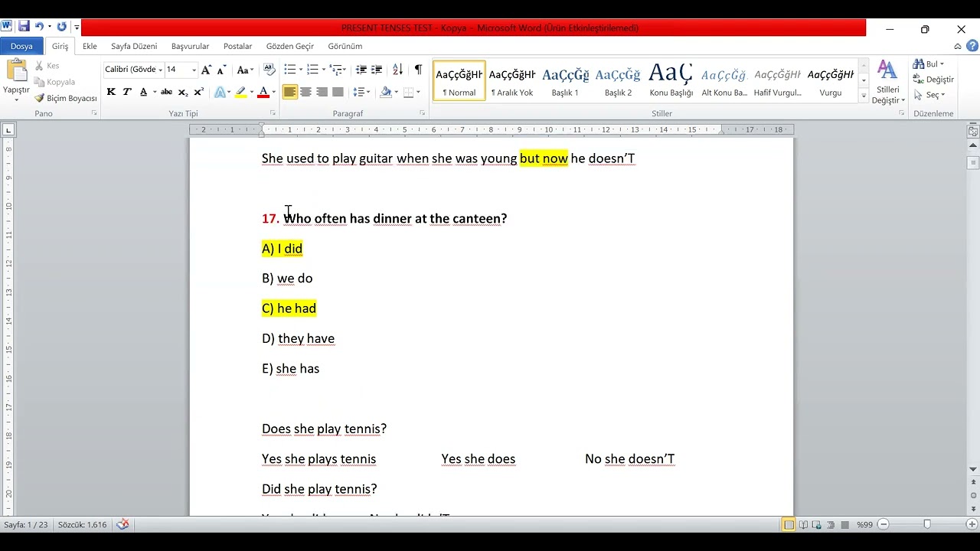Image resolution: width=980 pixels, height=551 pixels.
Task: Toggle show paragraph marks (¶)
Action: point(418,70)
